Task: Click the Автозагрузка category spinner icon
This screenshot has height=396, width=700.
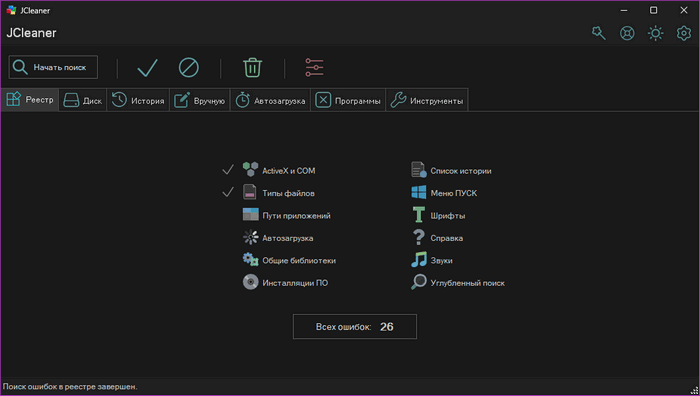Action: coord(250,237)
